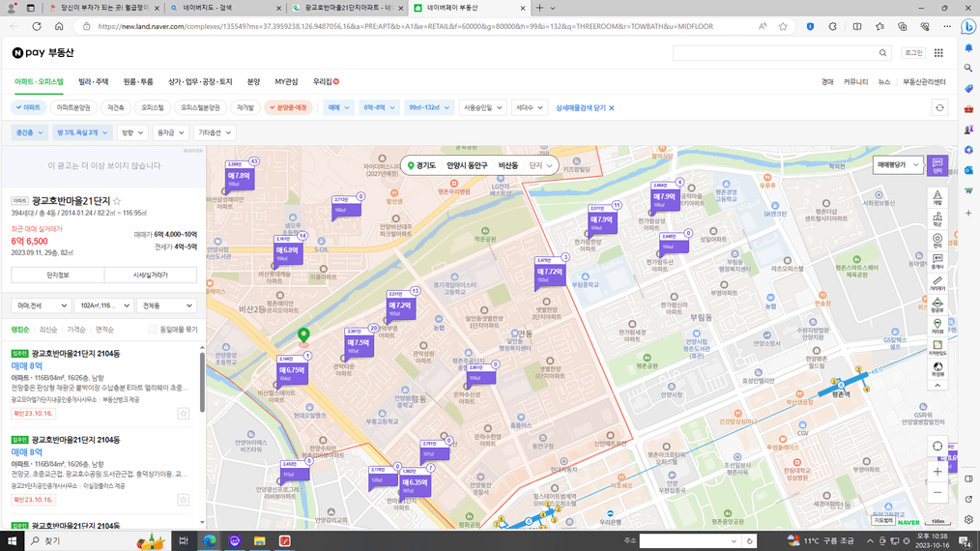
Task: Click the 로그인 login button
Action: [913, 53]
